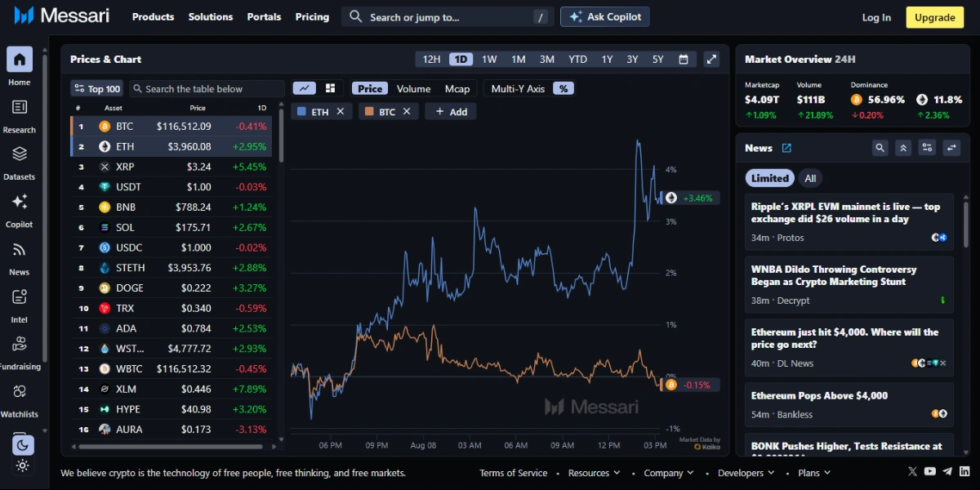Image resolution: width=980 pixels, height=490 pixels.
Task: Add another asset to the chart
Action: tap(451, 112)
